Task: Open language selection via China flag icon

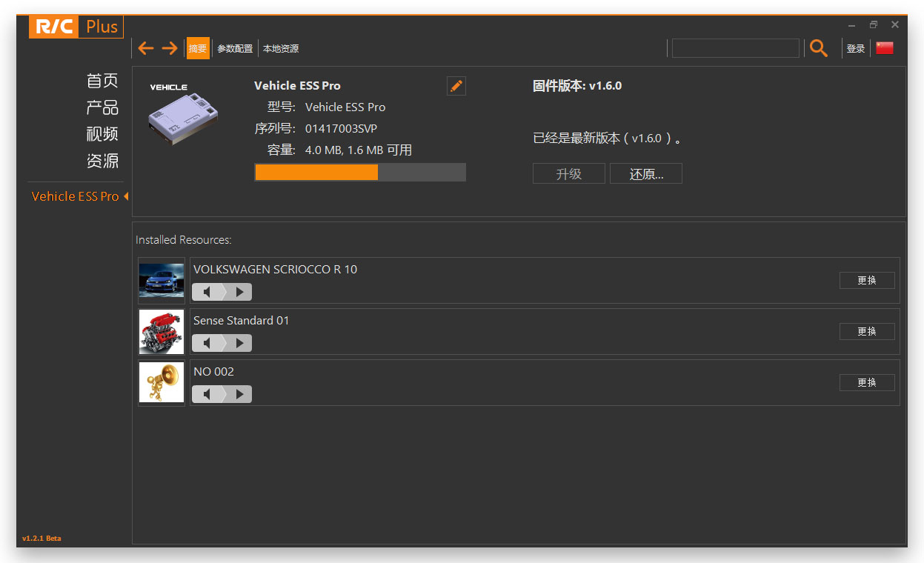Action: point(885,48)
